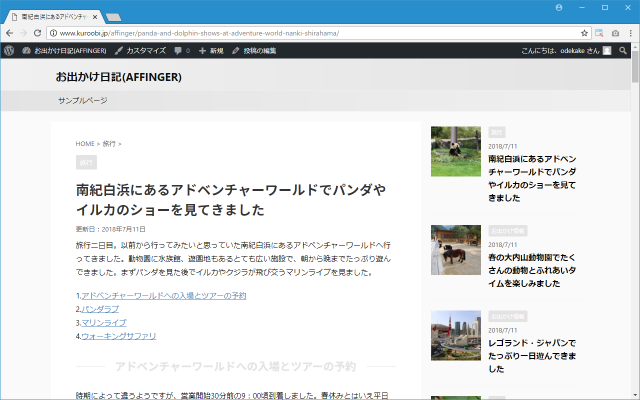Jump to ウォーキングサファリ section
Image resolution: width=640 pixels, height=400 pixels.
coord(118,336)
